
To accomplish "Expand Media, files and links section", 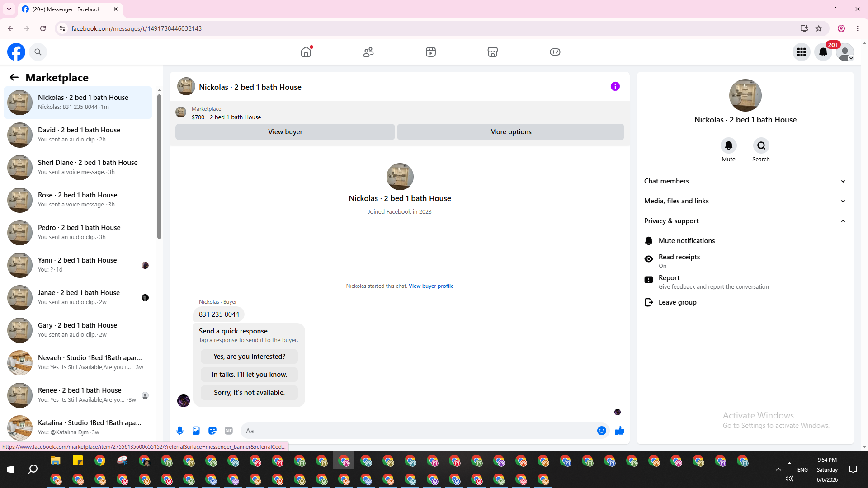I will point(745,201).
